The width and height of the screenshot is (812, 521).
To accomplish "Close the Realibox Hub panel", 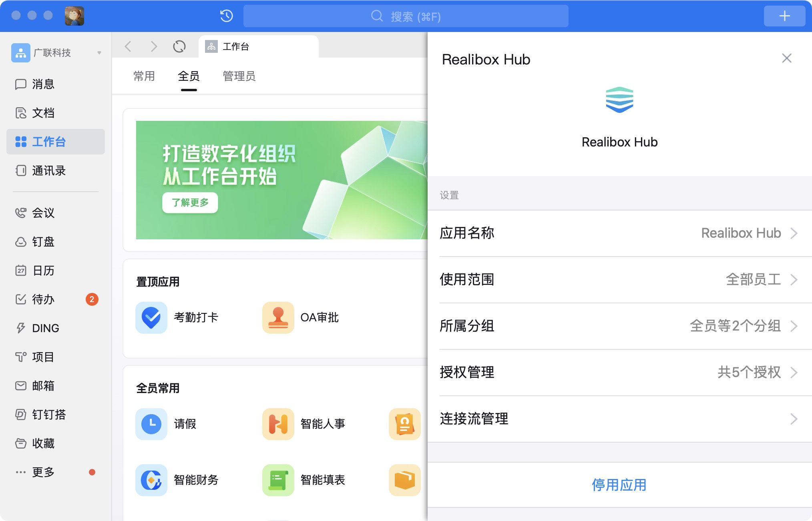I will coord(787,58).
